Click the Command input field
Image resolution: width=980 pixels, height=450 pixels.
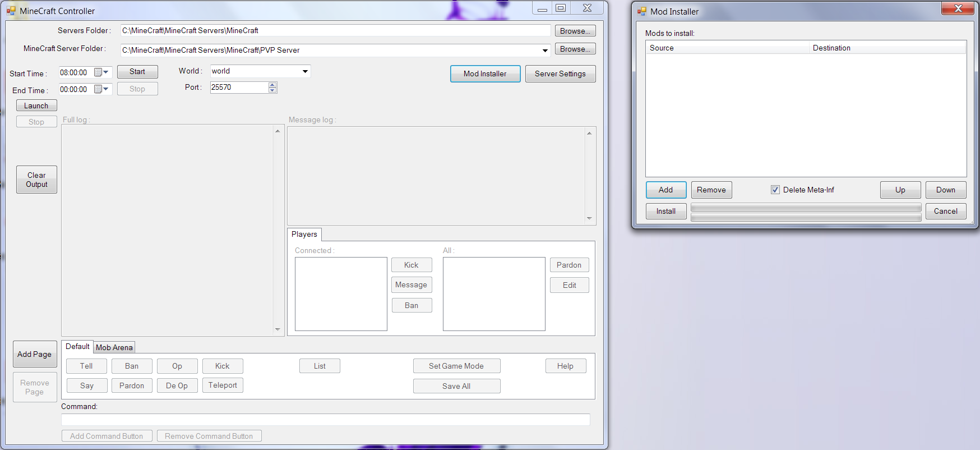click(326, 419)
